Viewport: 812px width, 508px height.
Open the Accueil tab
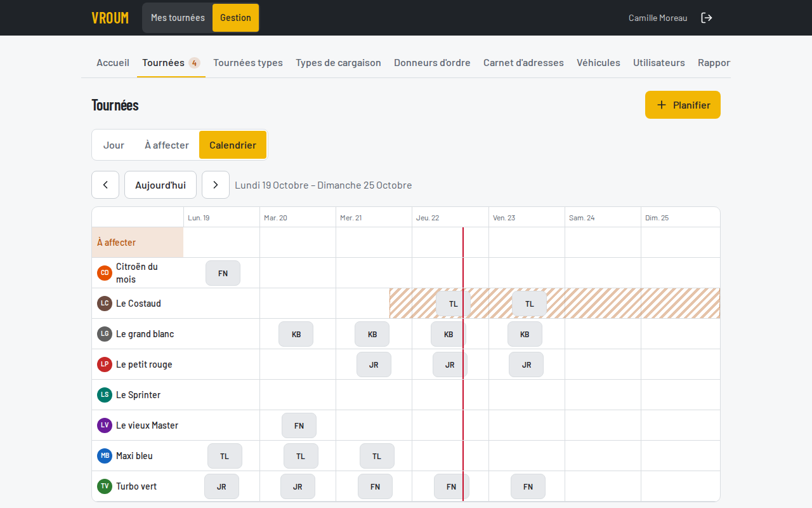coord(113,63)
